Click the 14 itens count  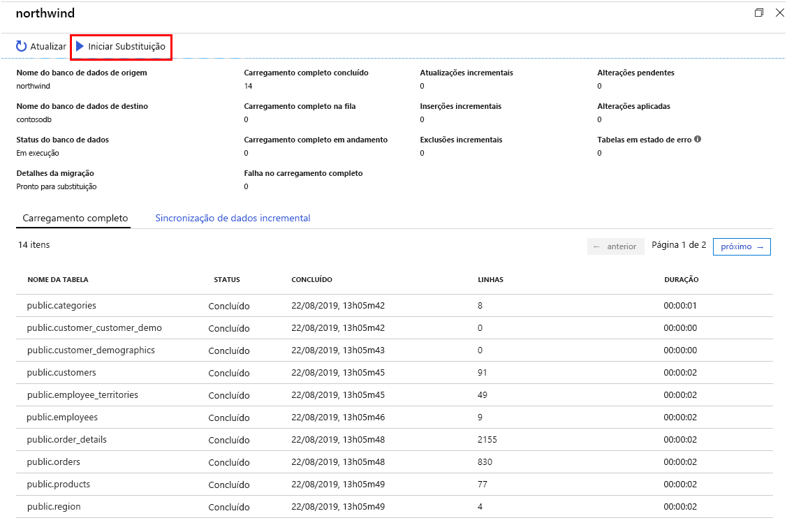click(x=34, y=245)
